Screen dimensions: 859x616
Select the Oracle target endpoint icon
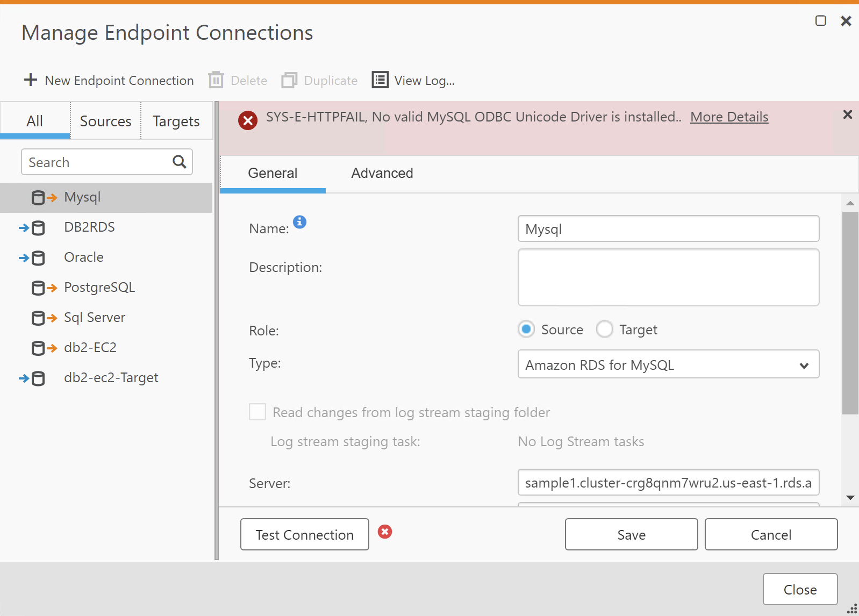pyautogui.click(x=32, y=258)
